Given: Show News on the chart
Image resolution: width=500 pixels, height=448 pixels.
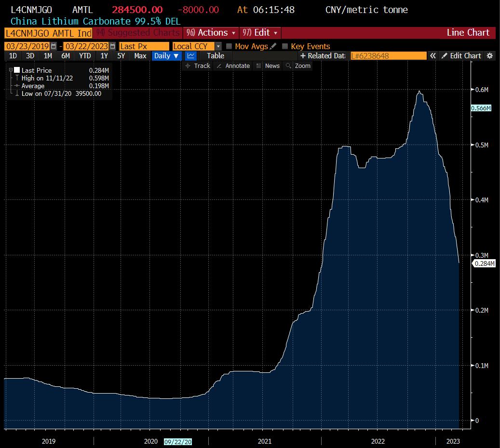Looking at the screenshot, I should (x=268, y=66).
